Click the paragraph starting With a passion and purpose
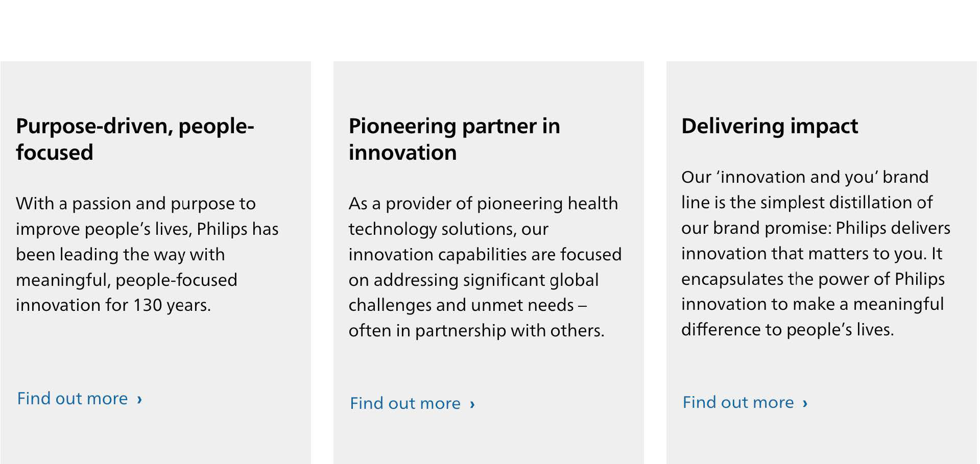The height and width of the screenshot is (464, 980). [x=147, y=254]
